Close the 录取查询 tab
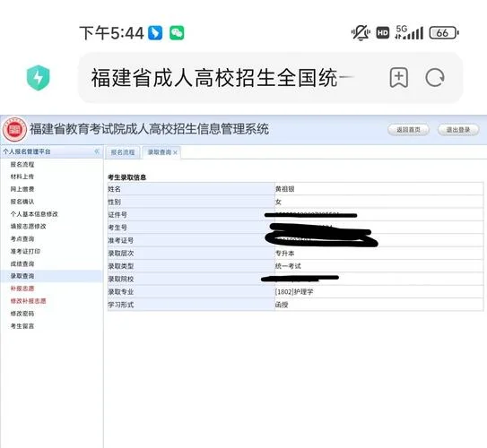Screen dimensions: 487x448 pyautogui.click(x=175, y=152)
